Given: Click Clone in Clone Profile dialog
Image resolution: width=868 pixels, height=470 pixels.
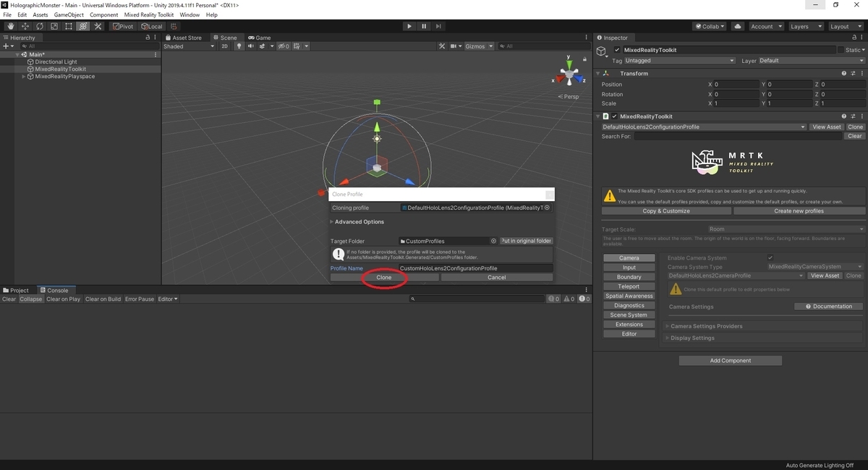Looking at the screenshot, I should point(384,277).
